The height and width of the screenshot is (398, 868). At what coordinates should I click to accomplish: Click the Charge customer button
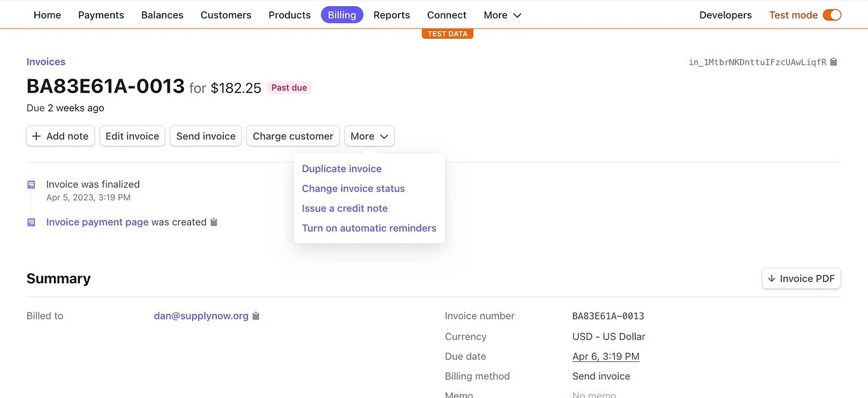click(x=293, y=136)
